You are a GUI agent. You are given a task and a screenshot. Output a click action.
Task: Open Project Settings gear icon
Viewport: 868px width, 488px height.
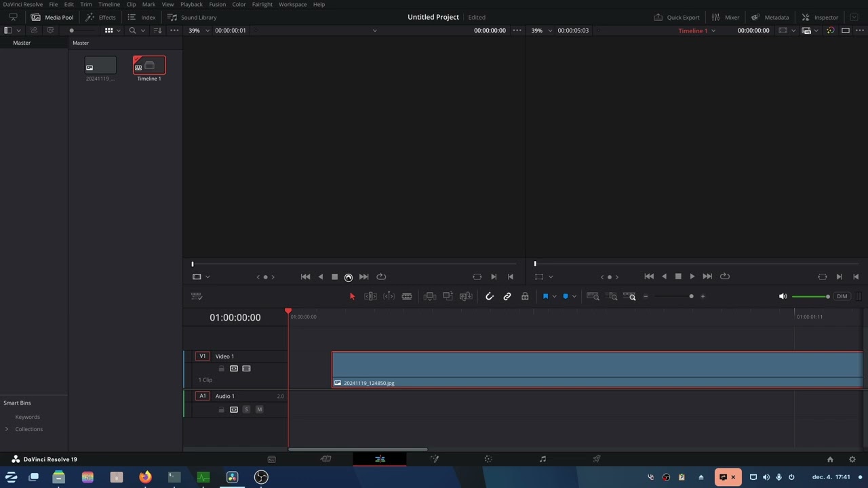(852, 459)
